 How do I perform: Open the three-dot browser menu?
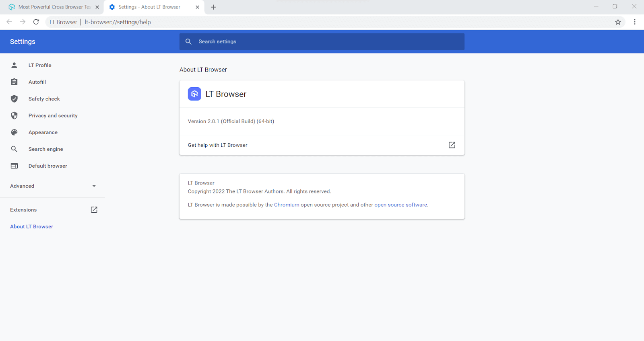(635, 22)
